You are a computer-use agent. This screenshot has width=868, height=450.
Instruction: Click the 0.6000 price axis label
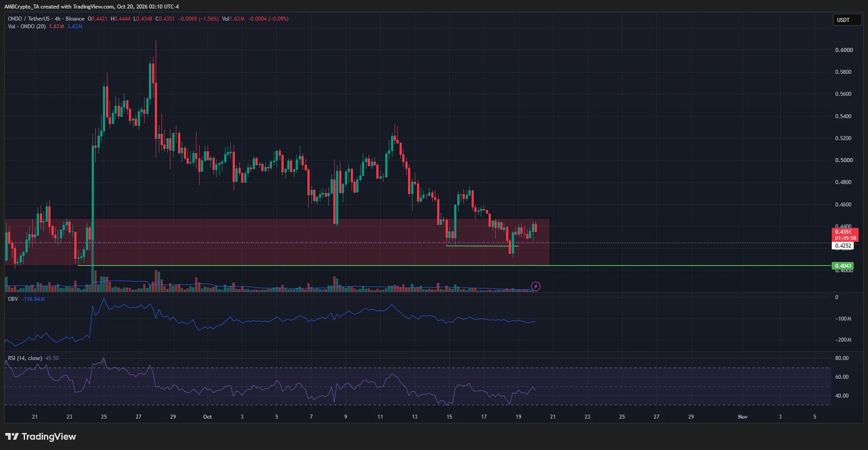coord(844,50)
